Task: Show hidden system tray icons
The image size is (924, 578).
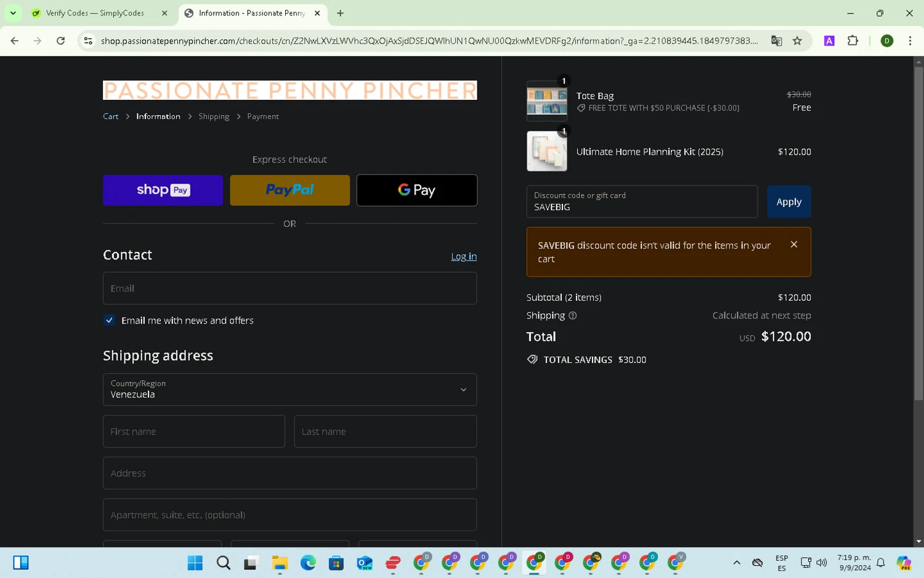Action: (737, 563)
